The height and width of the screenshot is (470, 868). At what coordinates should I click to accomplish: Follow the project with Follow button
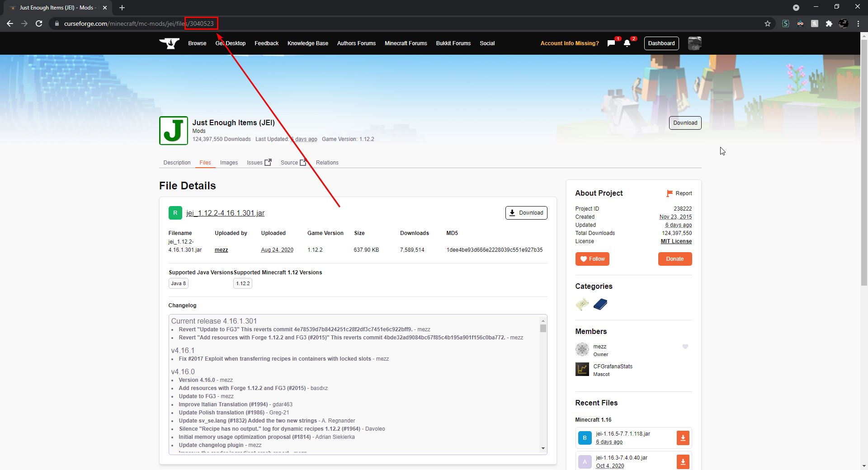click(592, 259)
